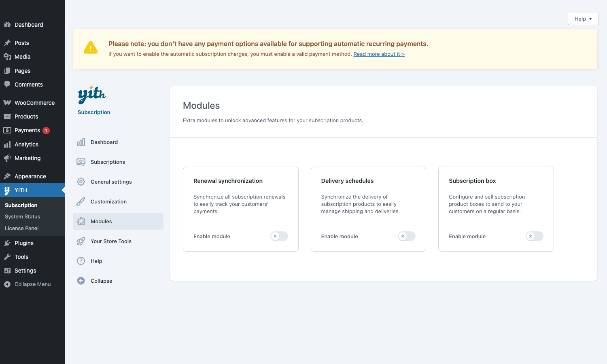Click the yellow warning triangle icon
607x364 pixels.
pos(91,48)
